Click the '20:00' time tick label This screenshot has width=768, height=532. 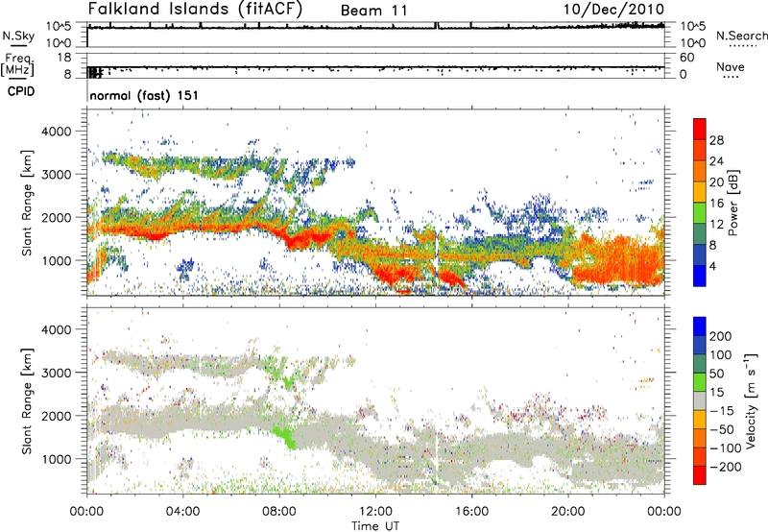(567, 512)
